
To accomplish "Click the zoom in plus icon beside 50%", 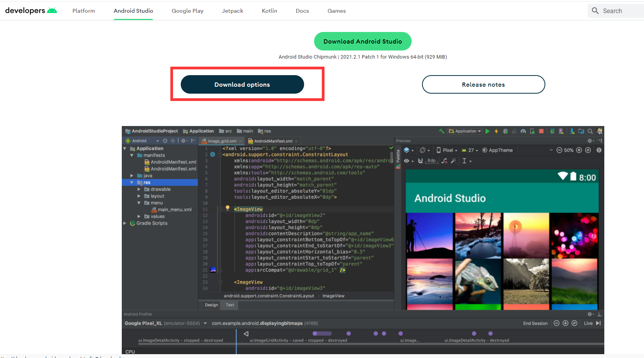I will 579,150.
